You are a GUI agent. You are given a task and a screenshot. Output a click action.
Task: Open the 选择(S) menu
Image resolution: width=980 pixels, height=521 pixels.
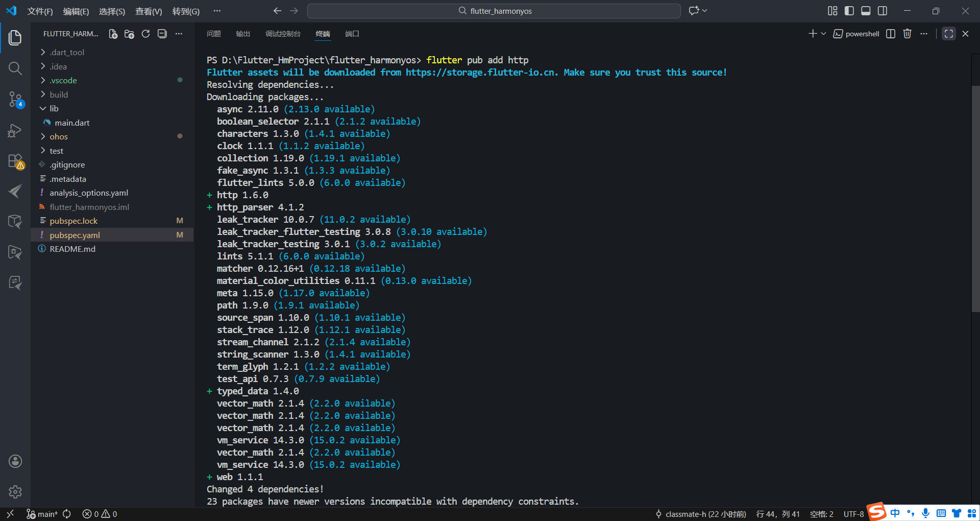tap(112, 11)
